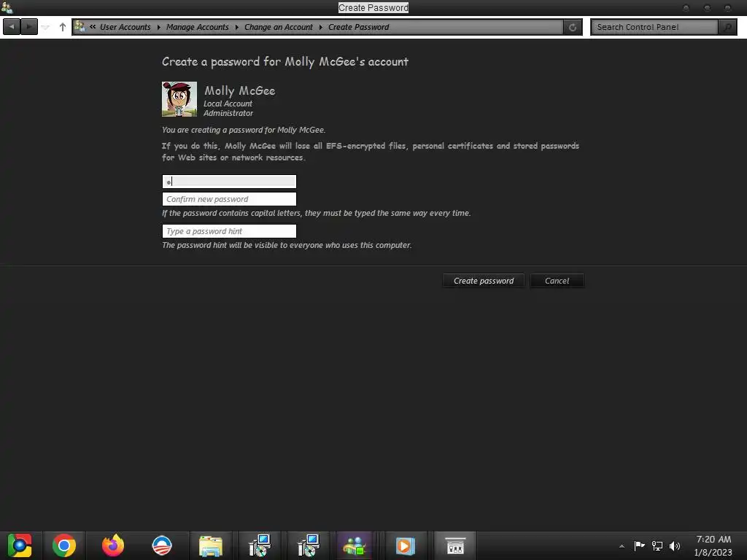Show hidden tray icons arrow
This screenshot has width=747, height=560.
pos(622,546)
